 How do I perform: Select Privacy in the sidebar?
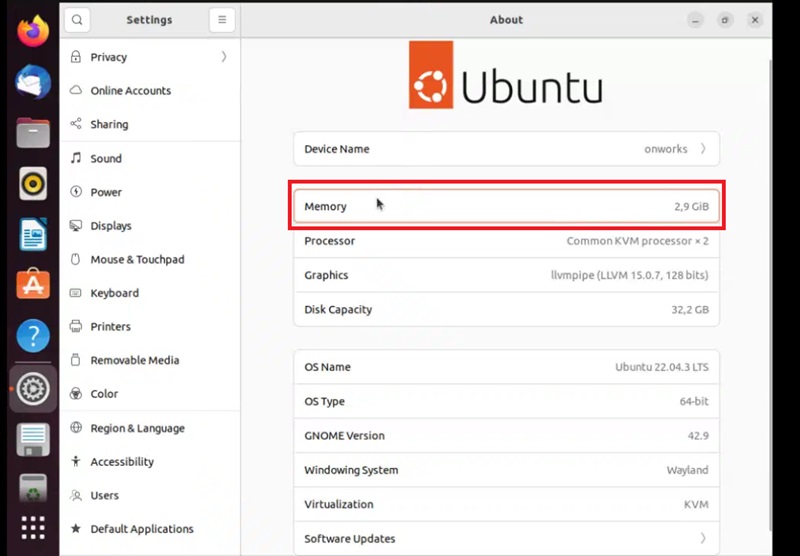click(x=150, y=57)
